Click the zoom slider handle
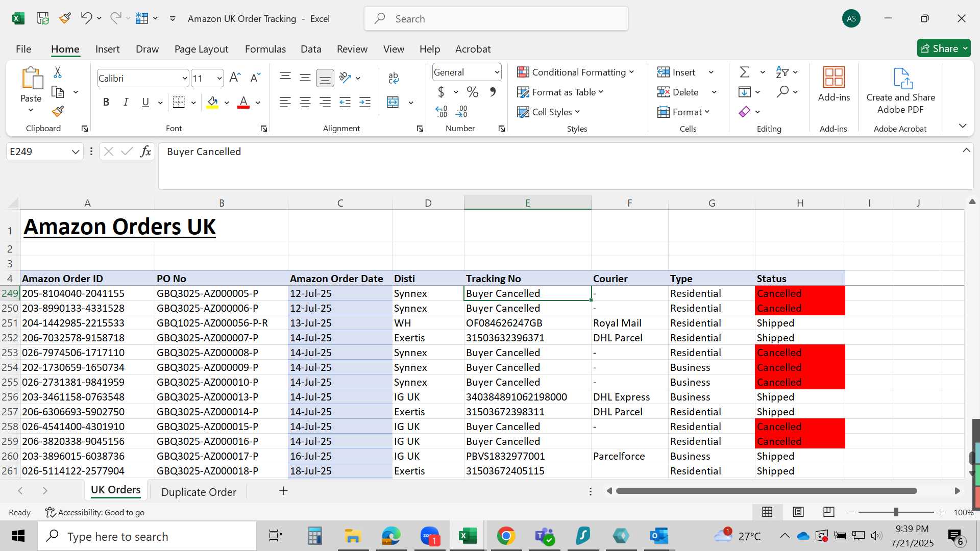The width and height of the screenshot is (980, 551). [x=896, y=512]
